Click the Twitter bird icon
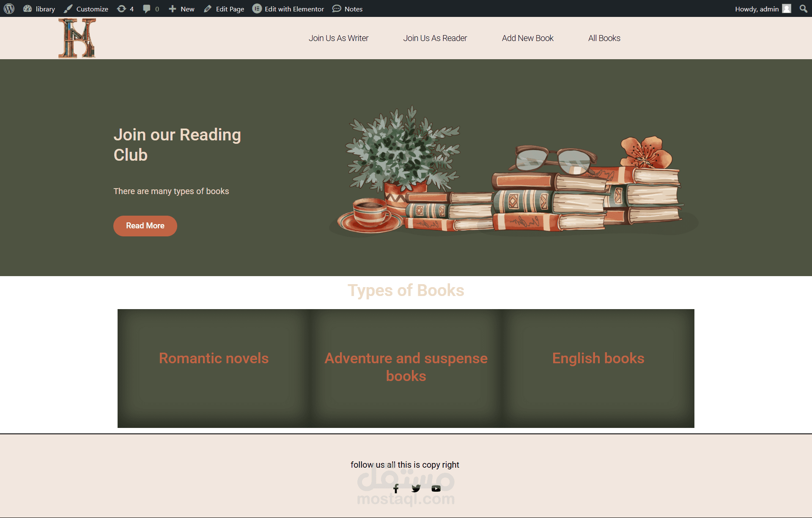The image size is (812, 518). [415, 488]
